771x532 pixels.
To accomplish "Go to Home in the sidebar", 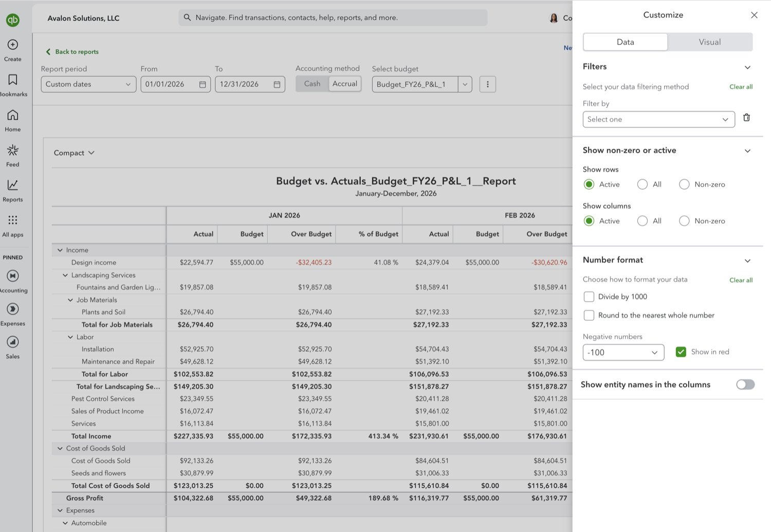I will (13, 120).
